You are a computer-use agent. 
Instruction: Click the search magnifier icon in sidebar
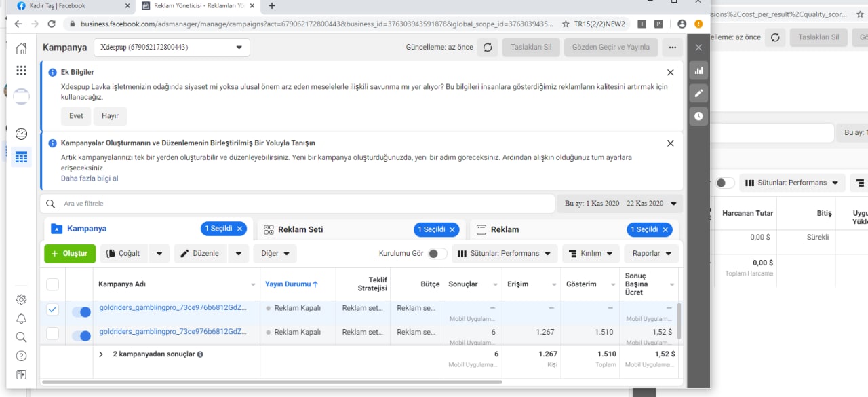pyautogui.click(x=21, y=337)
